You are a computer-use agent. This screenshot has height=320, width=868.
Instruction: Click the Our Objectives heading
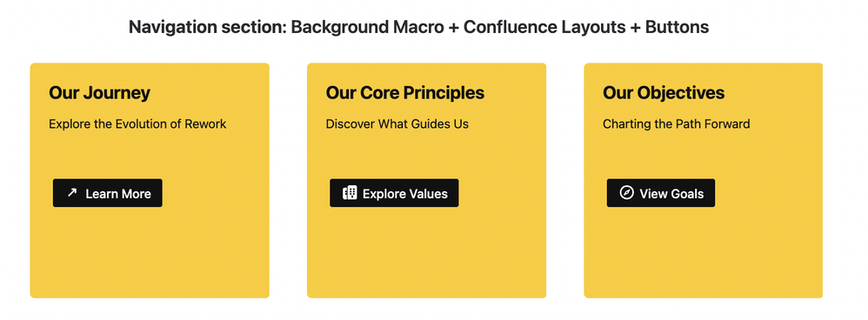pyautogui.click(x=664, y=93)
